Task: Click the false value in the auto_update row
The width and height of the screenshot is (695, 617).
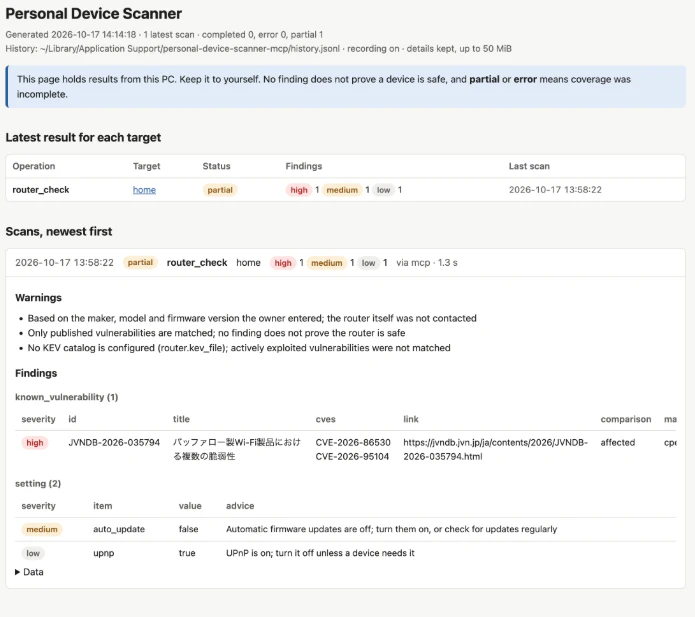Action: tap(188, 529)
